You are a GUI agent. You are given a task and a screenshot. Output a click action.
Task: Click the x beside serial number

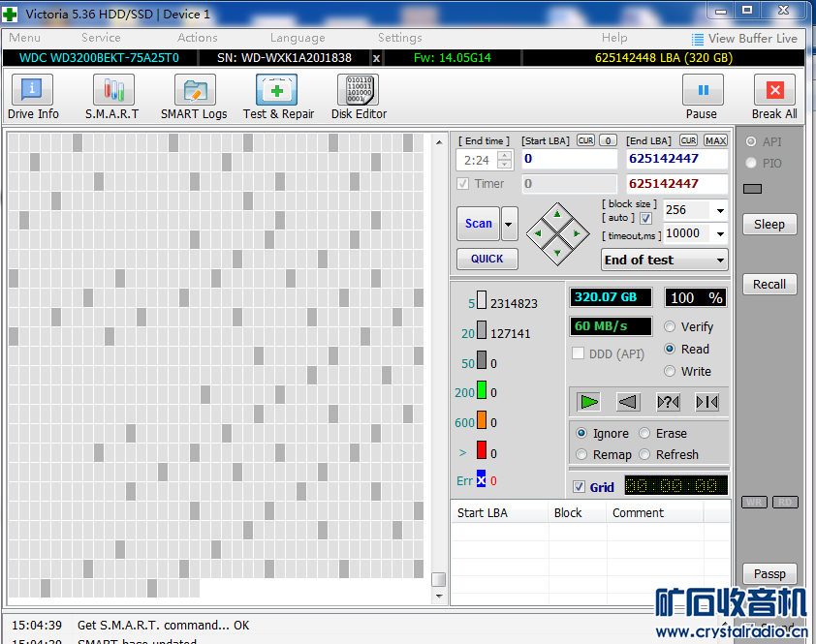[x=376, y=58]
